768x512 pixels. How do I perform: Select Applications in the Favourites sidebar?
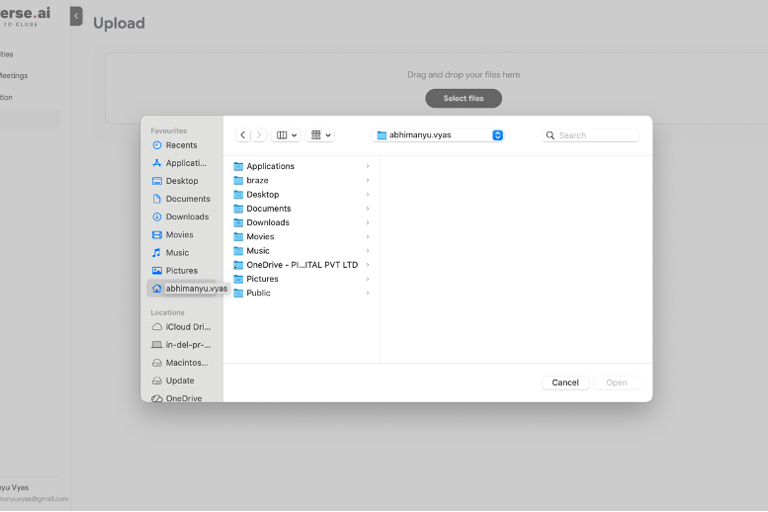tap(181, 163)
